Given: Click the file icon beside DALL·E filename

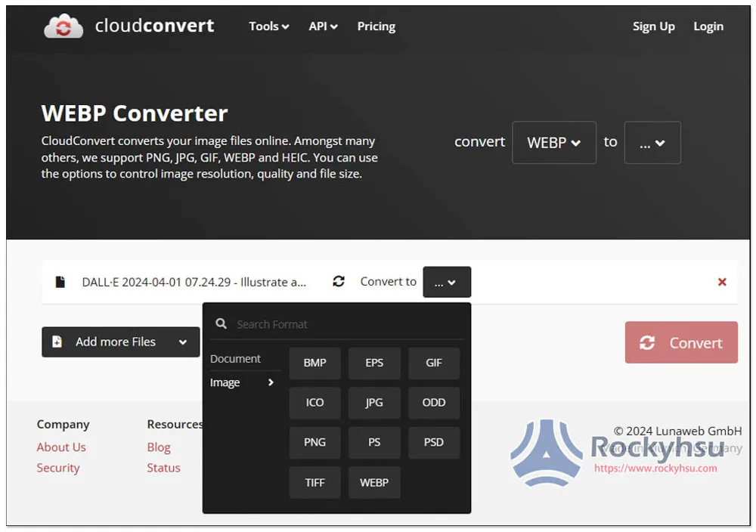Looking at the screenshot, I should pos(60,282).
